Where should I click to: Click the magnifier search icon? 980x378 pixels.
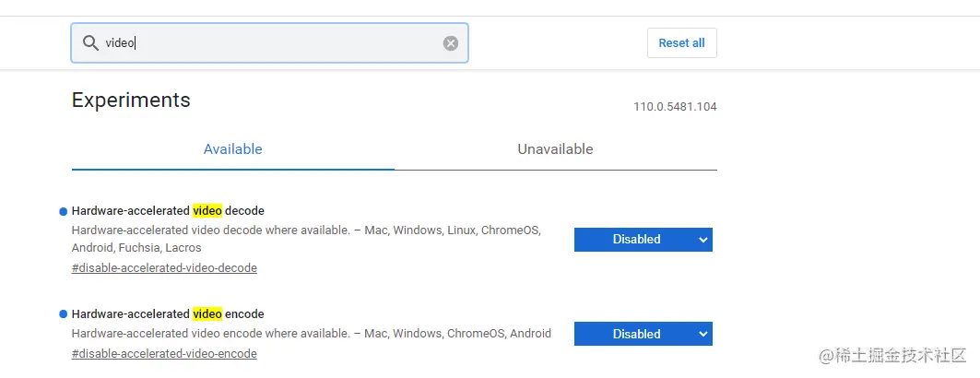[90, 43]
